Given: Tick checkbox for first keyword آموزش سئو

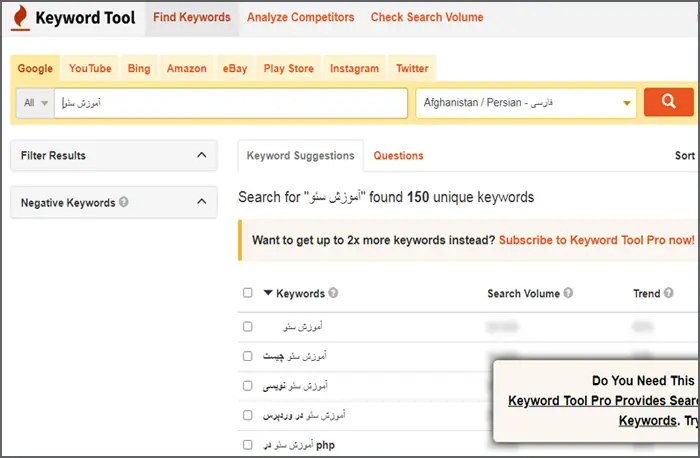Looking at the screenshot, I should click(247, 327).
